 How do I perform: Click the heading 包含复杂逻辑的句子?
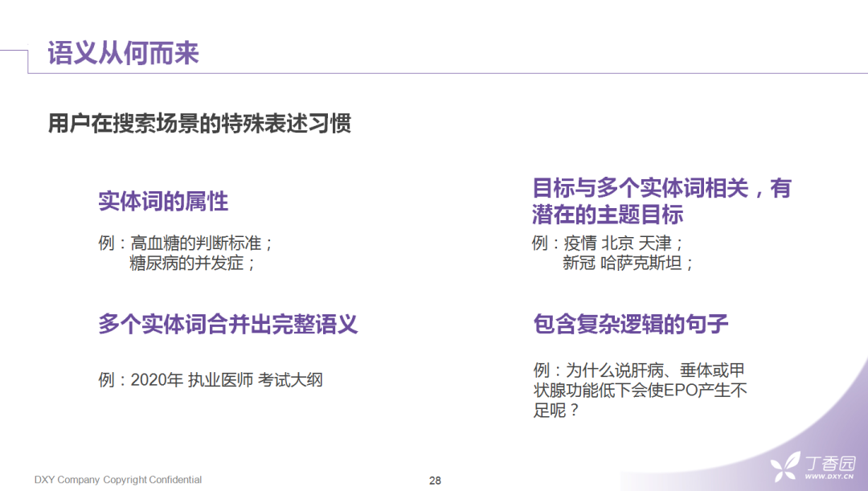tap(631, 324)
